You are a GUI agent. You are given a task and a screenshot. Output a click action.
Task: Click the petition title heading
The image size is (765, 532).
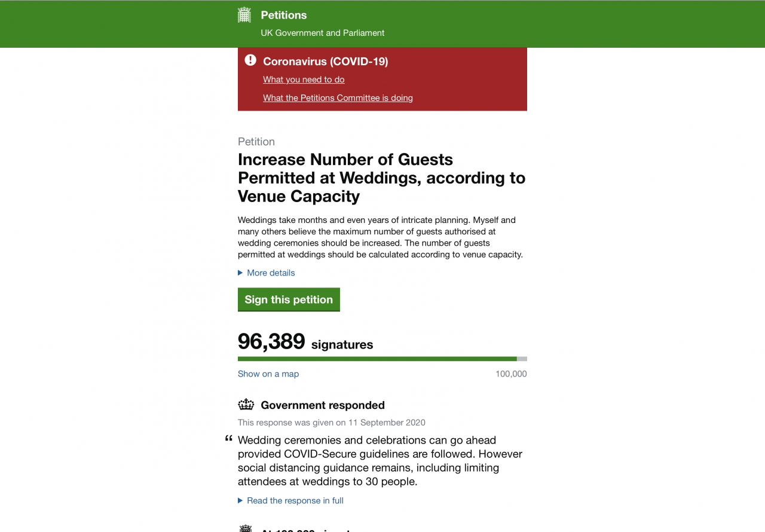381,178
